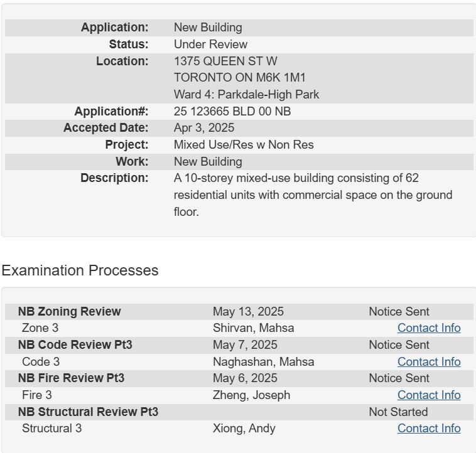Open Contact Info link for Code 3

(x=429, y=362)
